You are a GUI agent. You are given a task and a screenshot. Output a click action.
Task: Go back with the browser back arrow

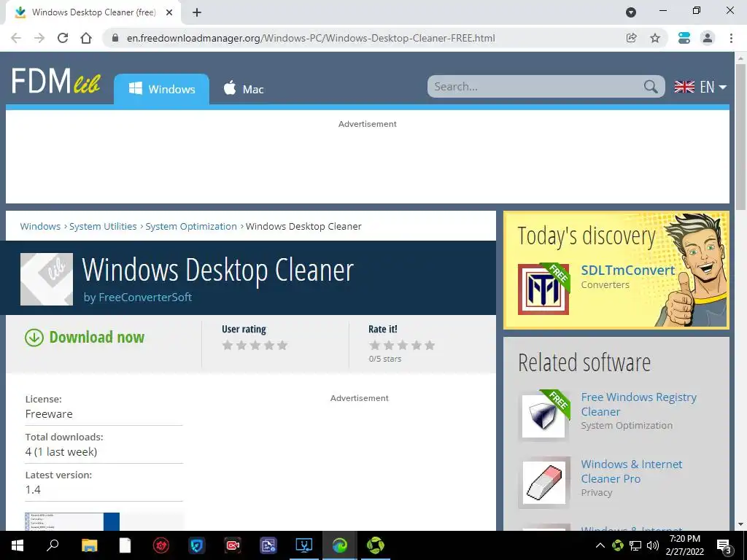point(16,38)
